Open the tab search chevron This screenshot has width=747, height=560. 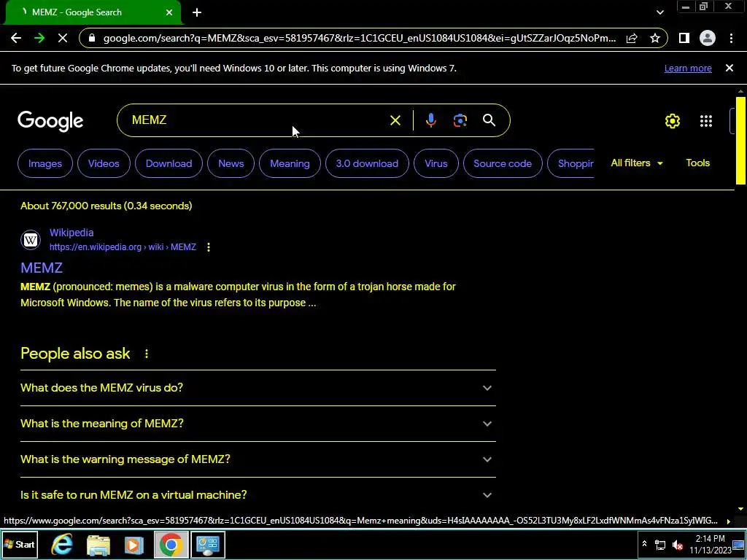[659, 12]
